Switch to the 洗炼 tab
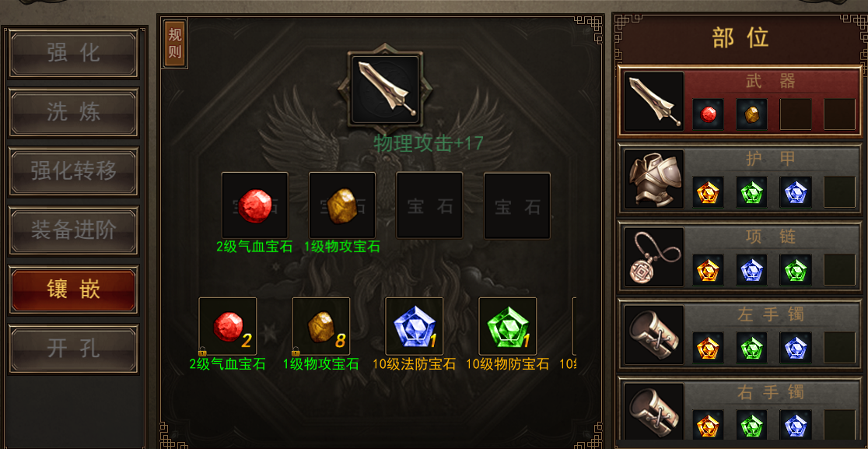The image size is (868, 449). (x=74, y=112)
